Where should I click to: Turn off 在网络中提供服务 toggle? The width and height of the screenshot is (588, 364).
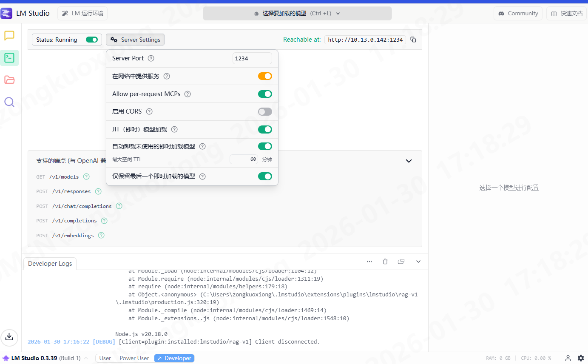tap(265, 76)
